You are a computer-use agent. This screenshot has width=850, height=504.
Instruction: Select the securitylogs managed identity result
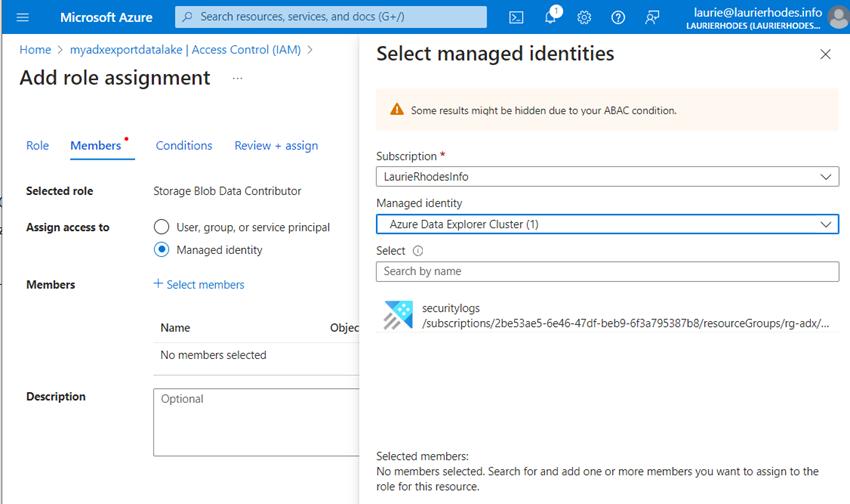(x=608, y=315)
